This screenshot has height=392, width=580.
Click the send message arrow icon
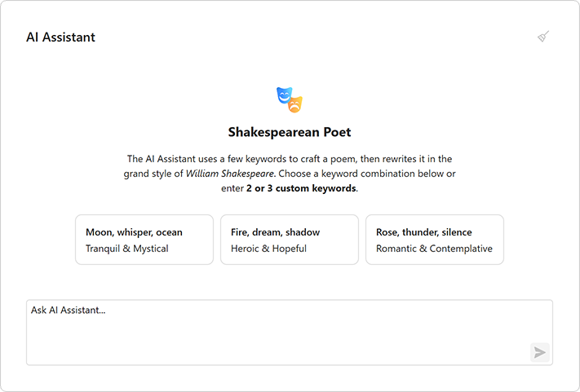click(540, 352)
